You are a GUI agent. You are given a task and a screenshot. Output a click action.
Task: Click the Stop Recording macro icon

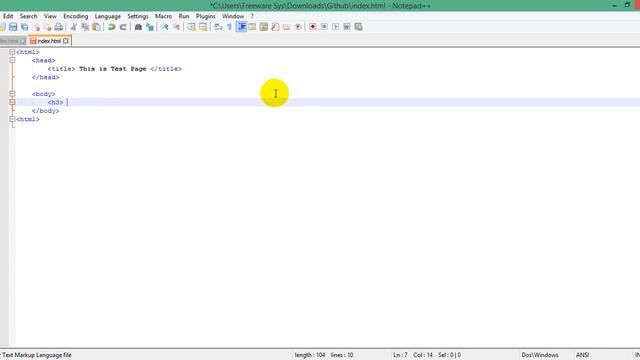[x=324, y=27]
